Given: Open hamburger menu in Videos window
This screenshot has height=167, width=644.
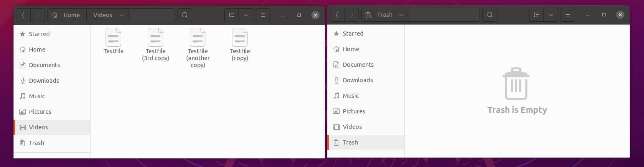Looking at the screenshot, I should [263, 15].
